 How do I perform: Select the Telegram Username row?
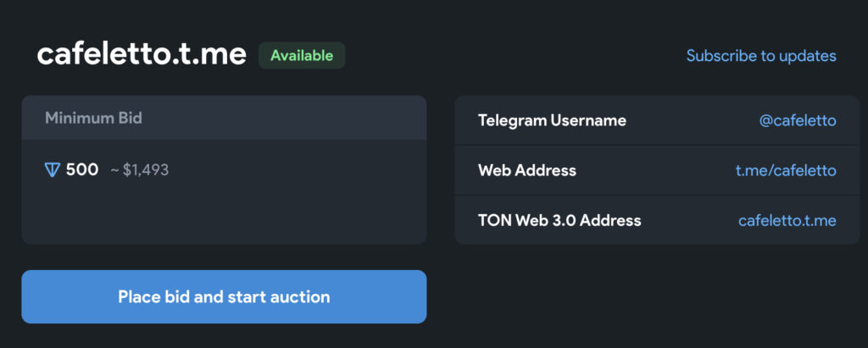[657, 120]
